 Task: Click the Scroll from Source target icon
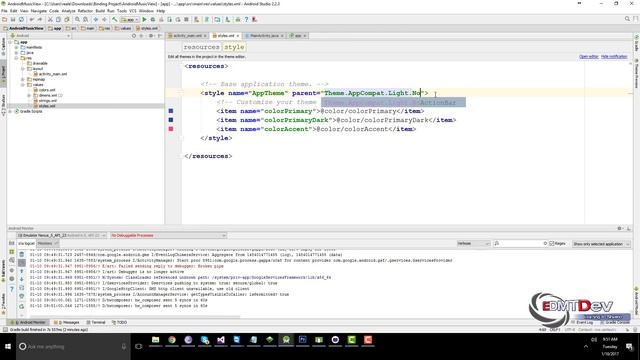click(134, 36)
